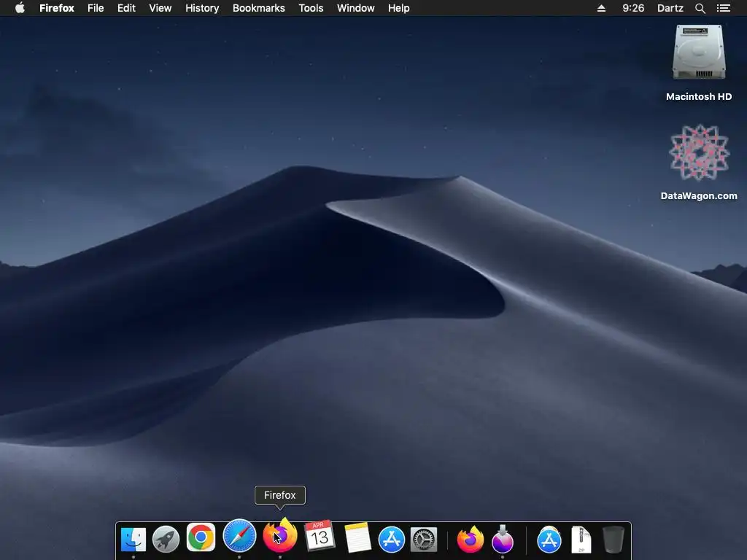747x560 pixels.
Task: Open the App Store icon beside Notes
Action: coord(392,540)
